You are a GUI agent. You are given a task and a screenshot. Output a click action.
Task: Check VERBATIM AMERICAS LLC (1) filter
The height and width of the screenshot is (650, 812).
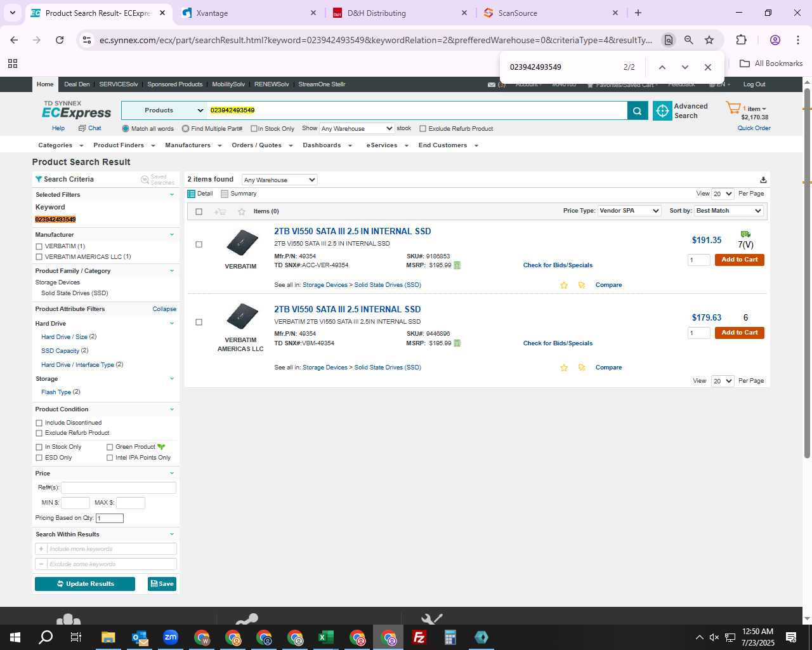[x=39, y=257]
